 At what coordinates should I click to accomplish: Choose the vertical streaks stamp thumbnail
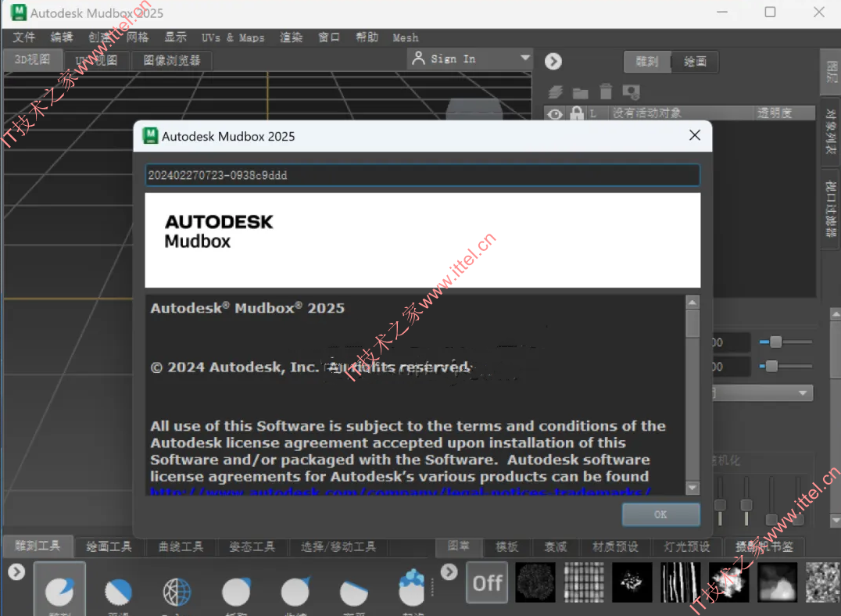(680, 582)
